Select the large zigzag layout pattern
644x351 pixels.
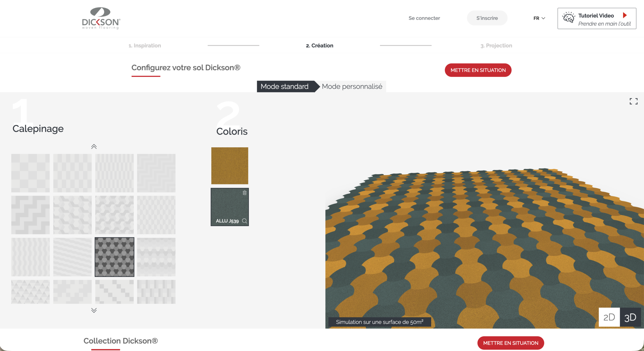(x=30, y=215)
